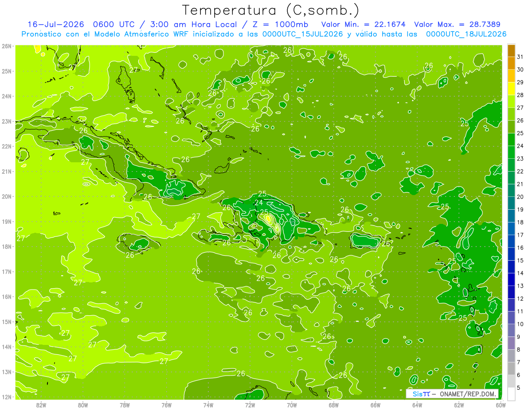
Task: Click the '26N' latitude axis label
Action: [7, 46]
